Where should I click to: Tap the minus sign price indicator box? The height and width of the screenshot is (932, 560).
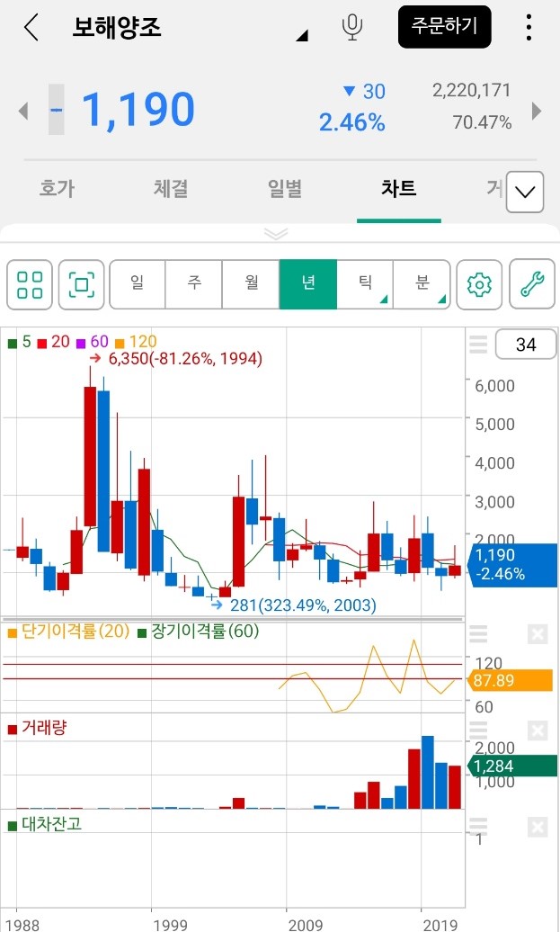pyautogui.click(x=57, y=110)
